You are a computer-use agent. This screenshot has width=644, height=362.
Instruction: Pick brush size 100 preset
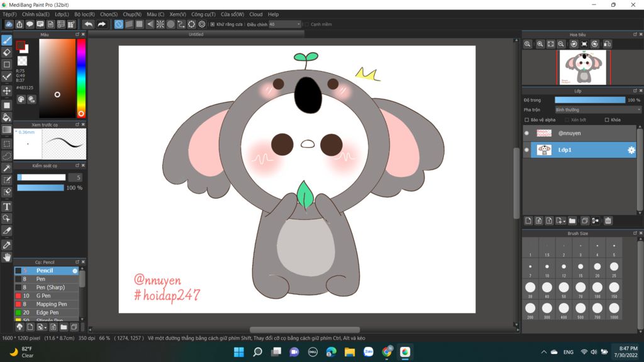[x=597, y=288]
